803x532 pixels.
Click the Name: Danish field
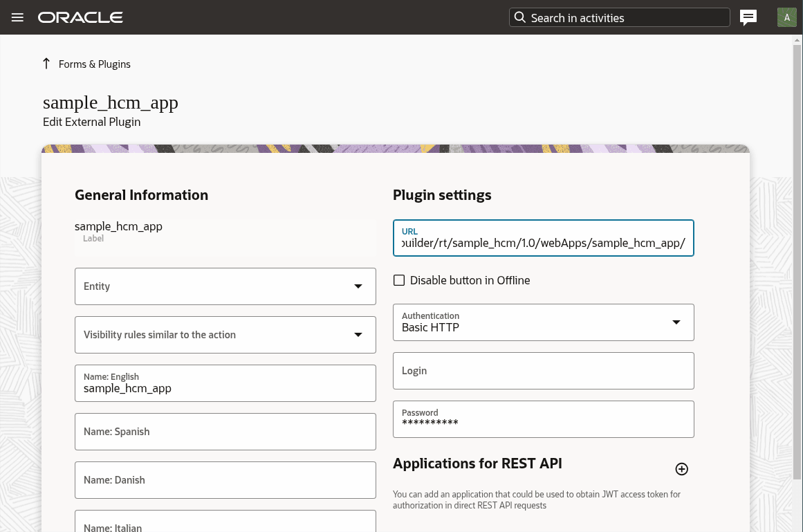click(225, 480)
